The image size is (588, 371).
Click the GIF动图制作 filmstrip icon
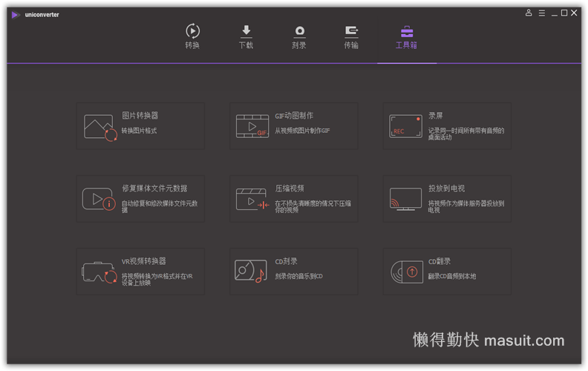pyautogui.click(x=252, y=126)
